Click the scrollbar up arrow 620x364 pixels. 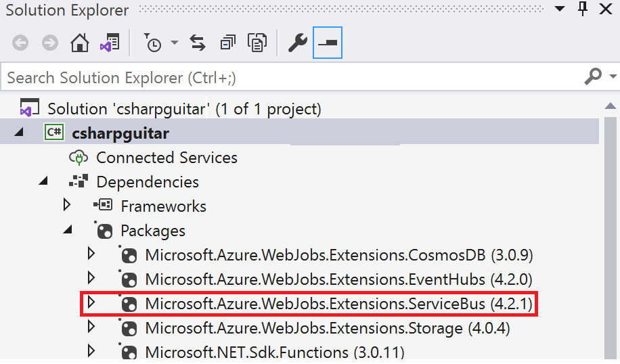[x=611, y=106]
